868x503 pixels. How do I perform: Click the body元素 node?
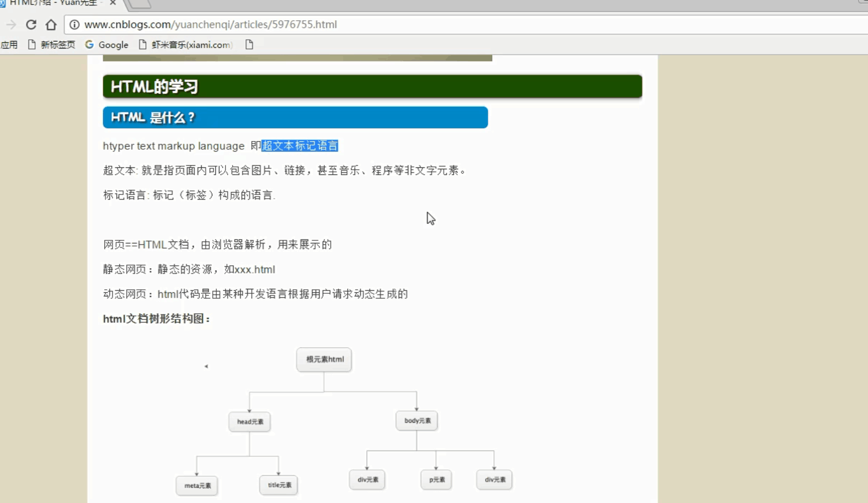coord(416,420)
